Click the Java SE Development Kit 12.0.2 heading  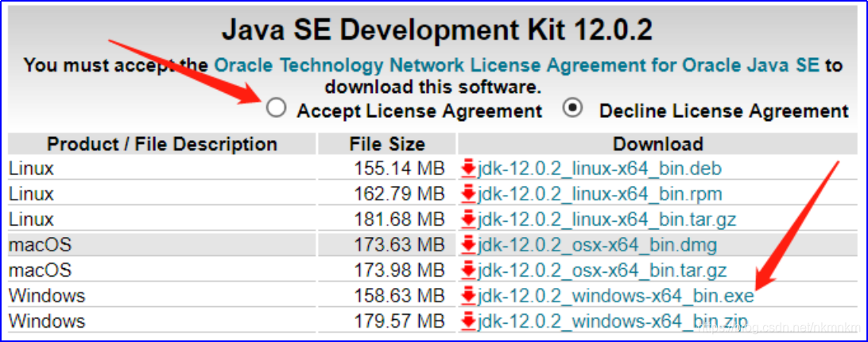(436, 32)
